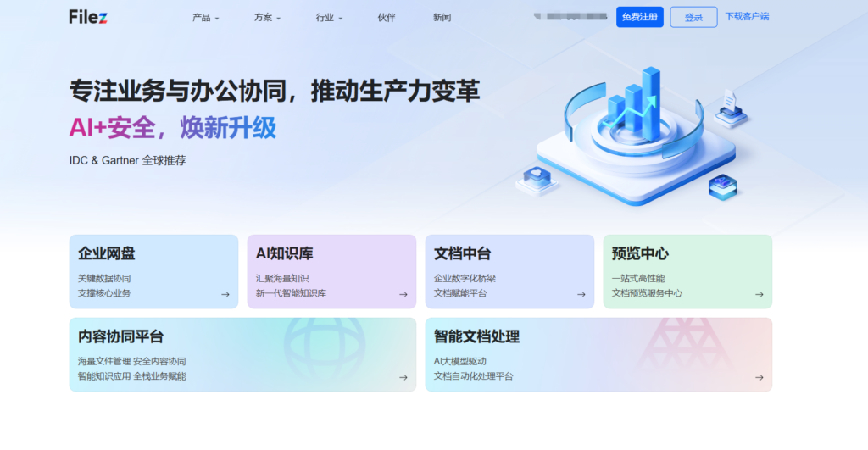The height and width of the screenshot is (450, 868).
Task: Open the 文档中台 card title
Action: coord(462,253)
